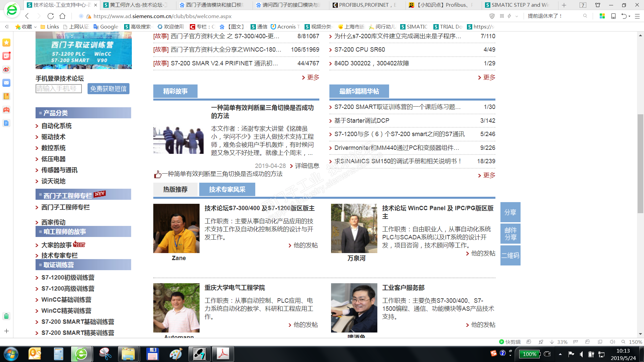Click the 150% zoom level control
The image size is (644, 362).
(635, 342)
